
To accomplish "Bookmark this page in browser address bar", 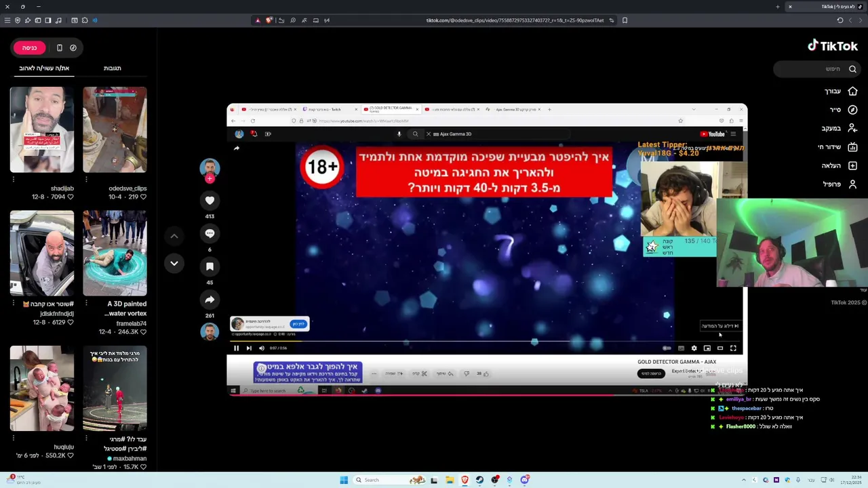I will click(625, 20).
